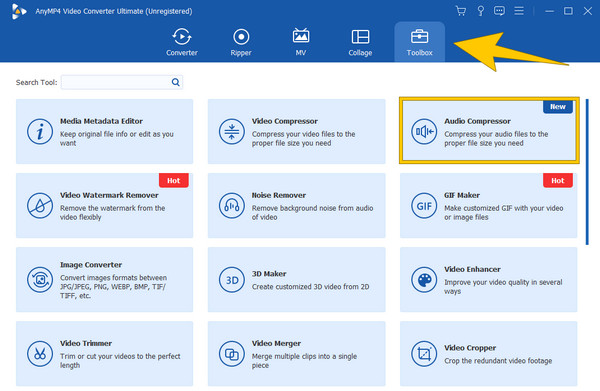Click the Video Watermark Remover droplet icon
This screenshot has width=600, height=391.
(x=40, y=206)
